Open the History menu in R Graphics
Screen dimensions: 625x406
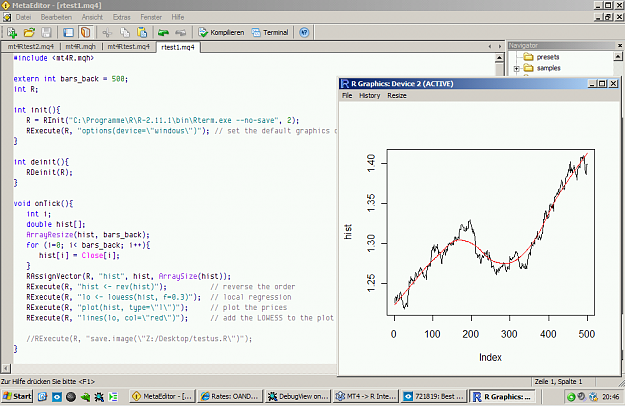pos(369,96)
